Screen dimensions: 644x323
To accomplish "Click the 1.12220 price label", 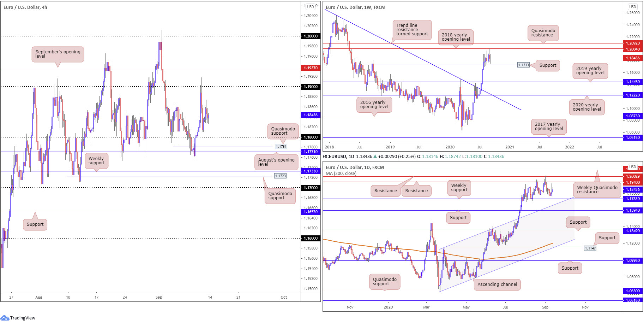I will (x=633, y=95).
